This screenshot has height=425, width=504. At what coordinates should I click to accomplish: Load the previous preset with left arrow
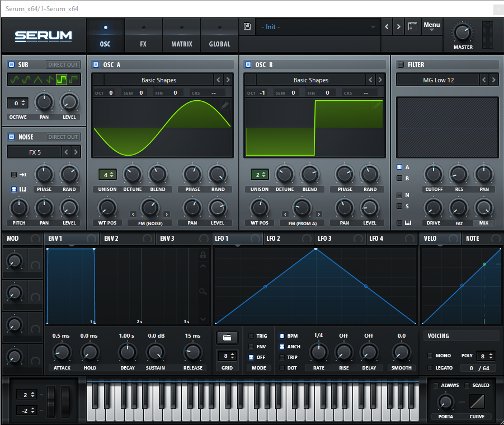click(387, 27)
